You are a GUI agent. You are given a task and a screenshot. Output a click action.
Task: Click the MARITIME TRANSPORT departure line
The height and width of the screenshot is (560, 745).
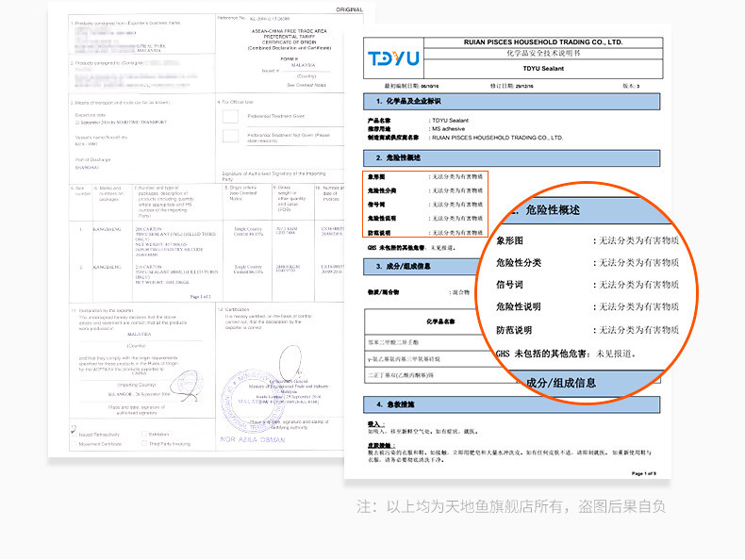pyautogui.click(x=121, y=123)
